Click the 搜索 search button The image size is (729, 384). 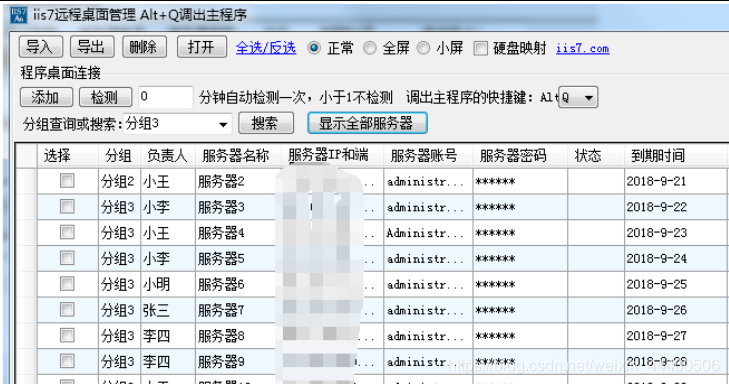tap(265, 124)
